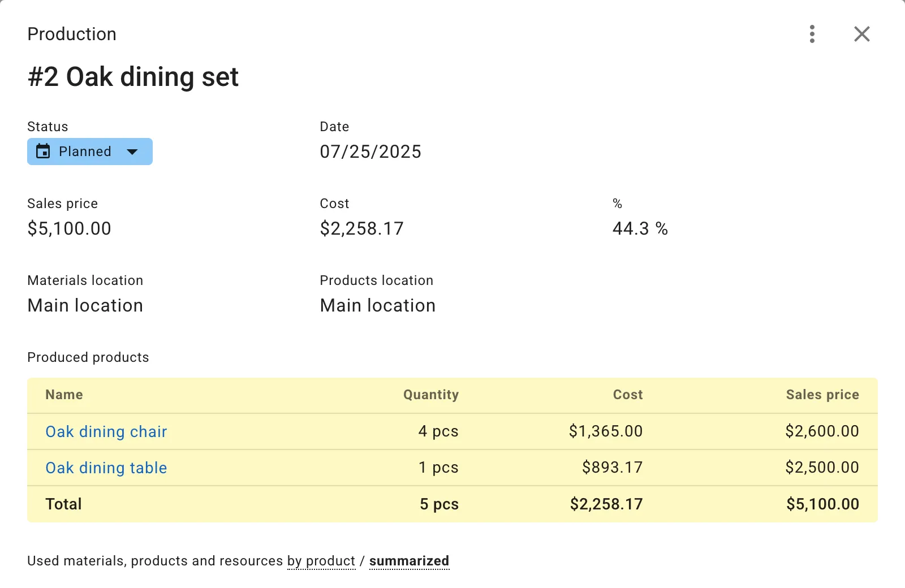Expand the status selector arrow

(132, 152)
